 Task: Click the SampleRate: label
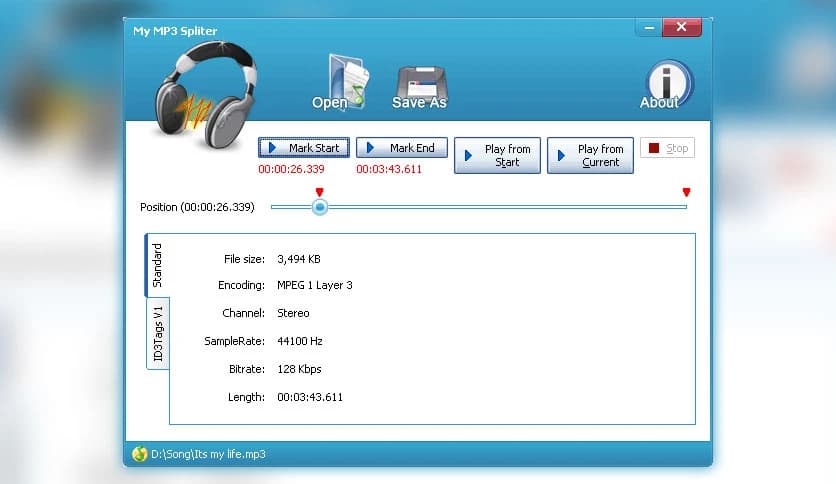pos(235,341)
